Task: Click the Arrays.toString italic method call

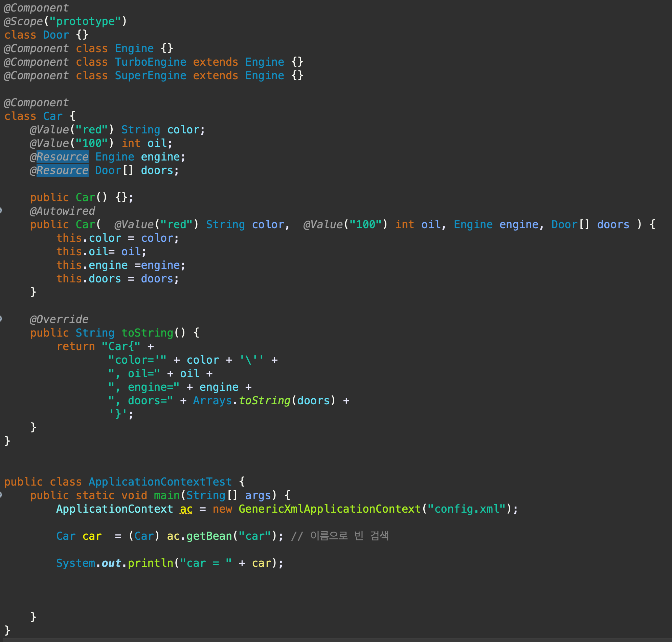Action: 264,400
